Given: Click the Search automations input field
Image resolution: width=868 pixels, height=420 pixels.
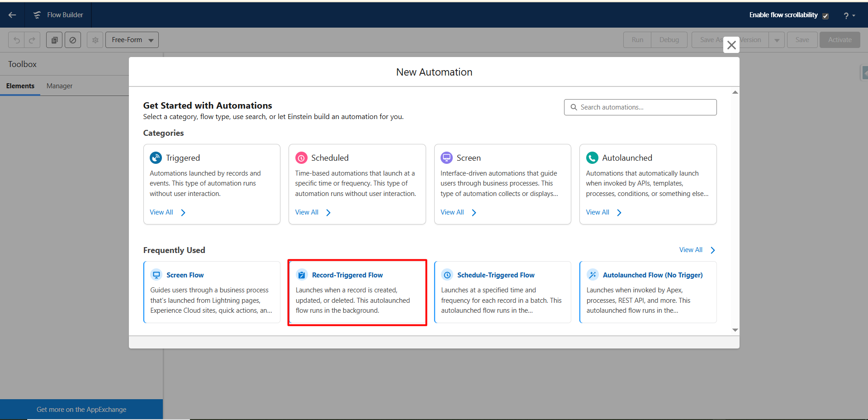Looking at the screenshot, I should tap(640, 107).
